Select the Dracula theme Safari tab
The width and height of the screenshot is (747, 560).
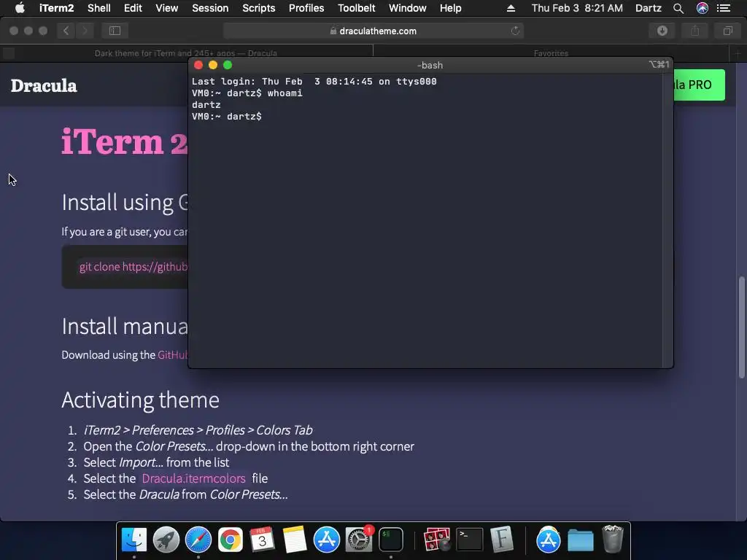(186, 52)
